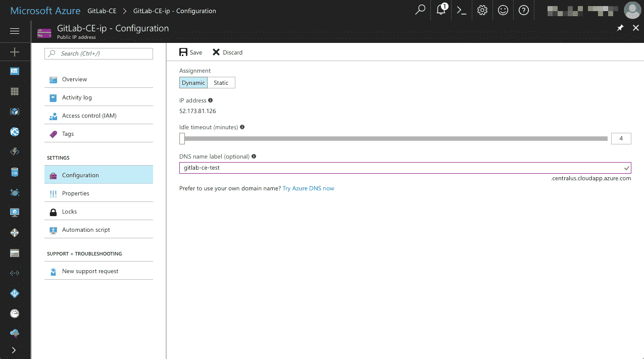Select SQL databases in the sidebar
Image resolution: width=644 pixels, height=359 pixels.
[x=15, y=172]
